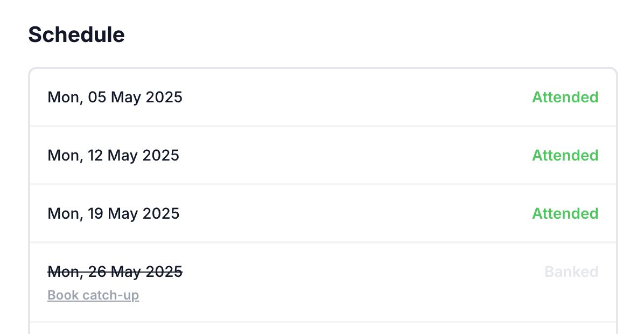Click the struck-through Mon, 26 May 2025 date
644x334 pixels.
(x=115, y=272)
